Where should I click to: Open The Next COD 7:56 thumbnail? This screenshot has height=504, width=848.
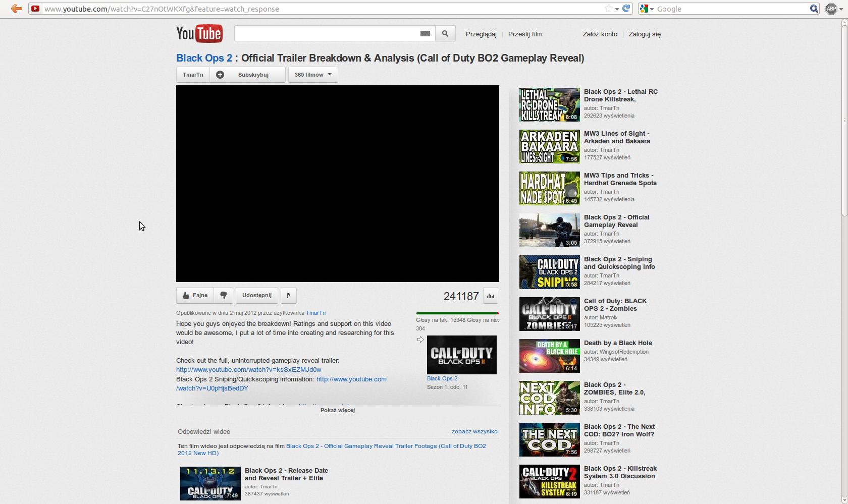[550, 439]
